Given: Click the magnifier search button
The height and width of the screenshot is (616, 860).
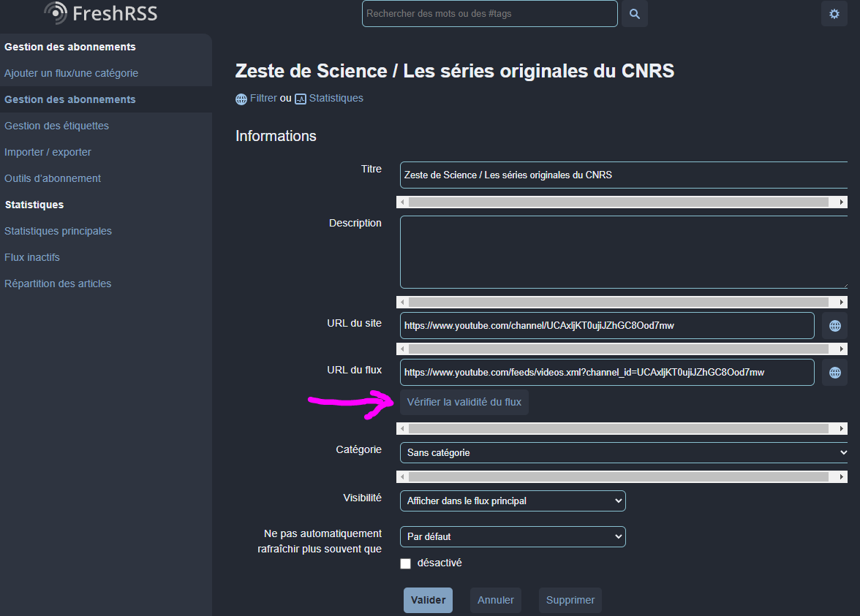Looking at the screenshot, I should point(634,14).
